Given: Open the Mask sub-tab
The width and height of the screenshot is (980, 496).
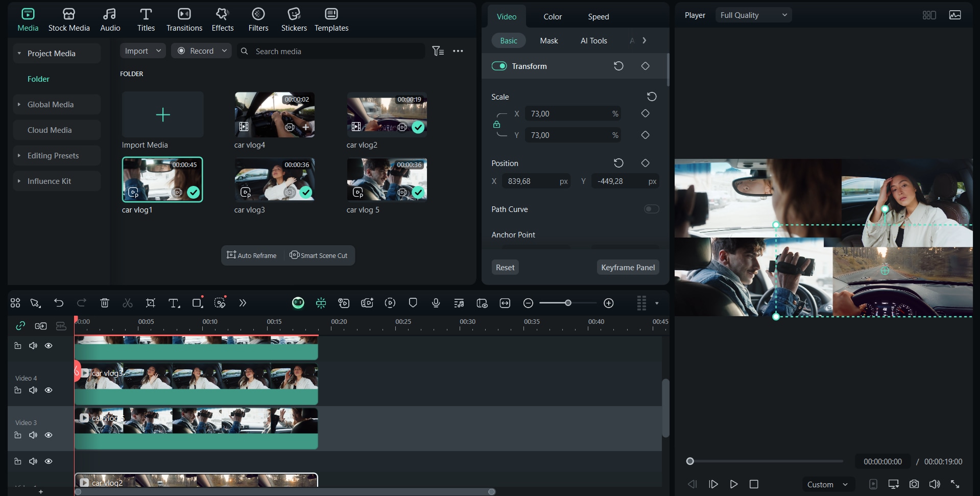Looking at the screenshot, I should tap(549, 40).
